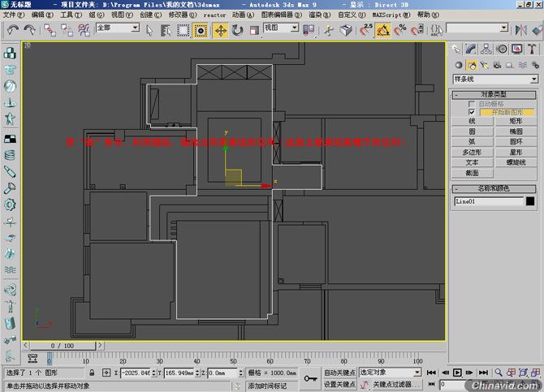Create a reactor Cloth Collection
The image size is (544, 392).
point(10,70)
